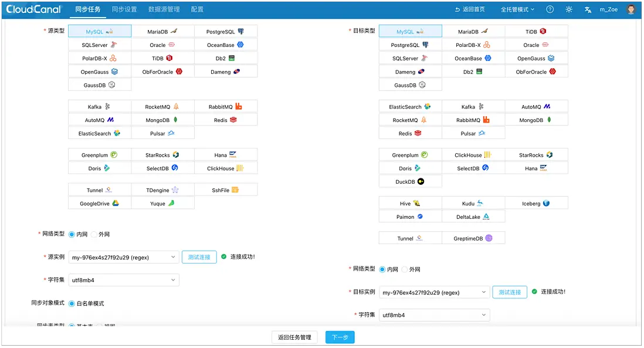Pick Doris as source type

[x=100, y=168]
